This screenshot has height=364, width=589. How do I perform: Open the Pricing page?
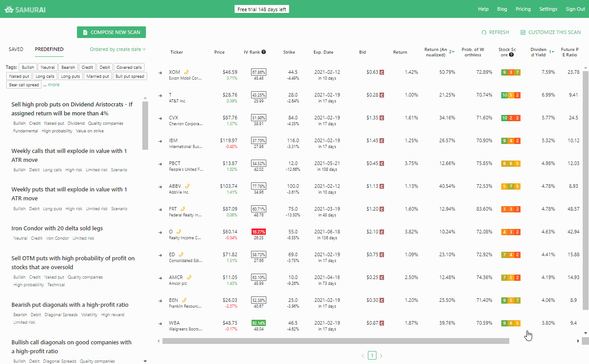click(x=523, y=9)
